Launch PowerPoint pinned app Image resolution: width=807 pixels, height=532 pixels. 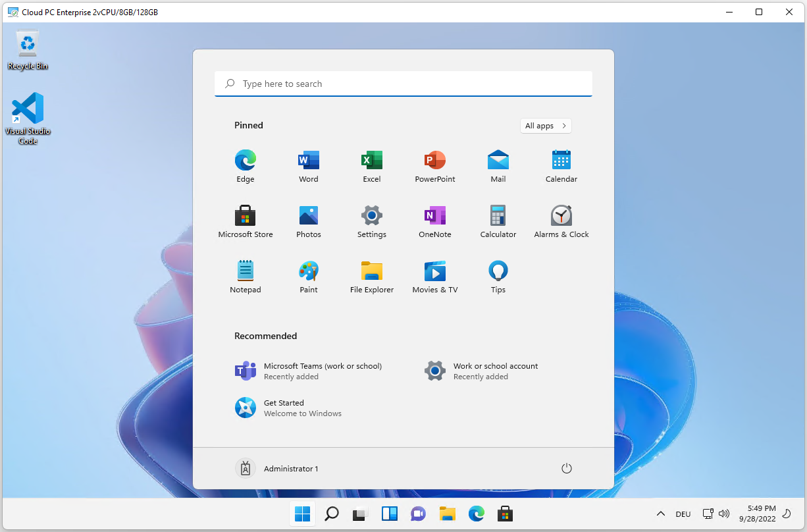435,166
